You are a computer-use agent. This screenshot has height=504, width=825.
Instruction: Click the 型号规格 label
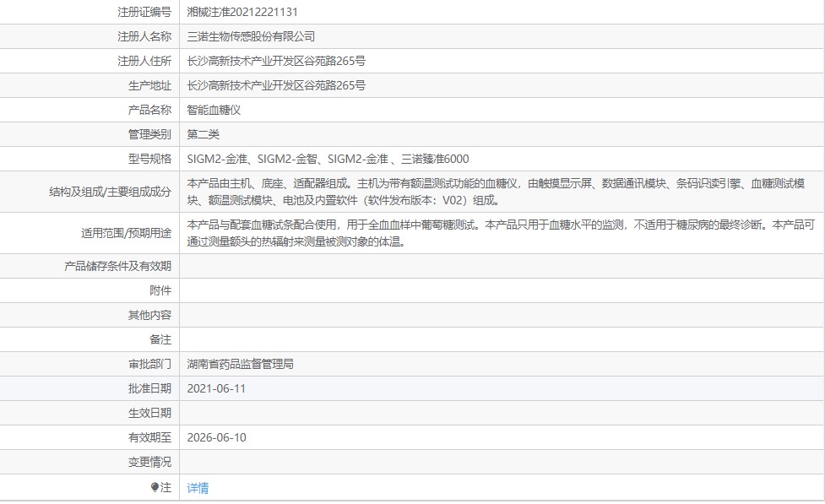[x=149, y=159]
